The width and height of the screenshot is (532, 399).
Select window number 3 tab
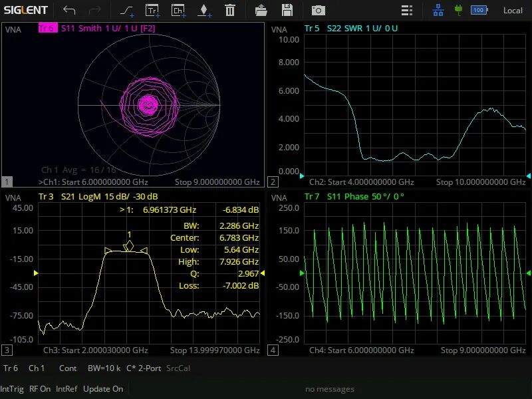click(x=7, y=350)
